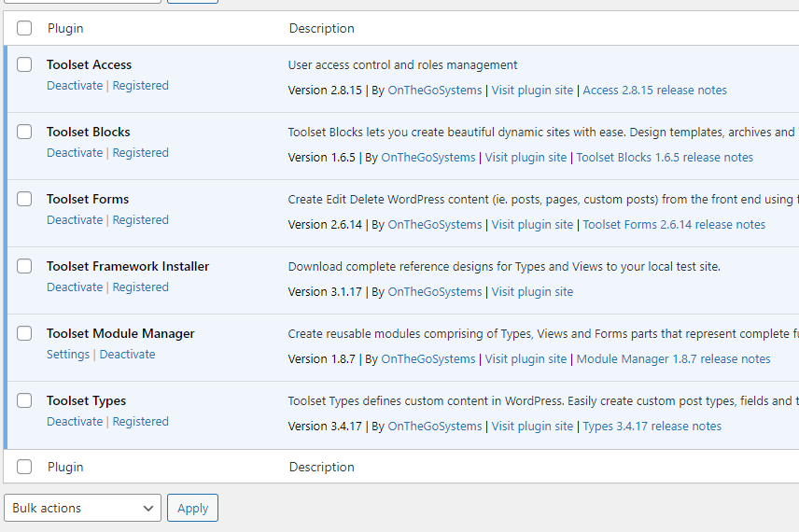The height and width of the screenshot is (532, 799).
Task: Open Toolset Blocks 1.6.5 release notes
Action: tap(665, 158)
